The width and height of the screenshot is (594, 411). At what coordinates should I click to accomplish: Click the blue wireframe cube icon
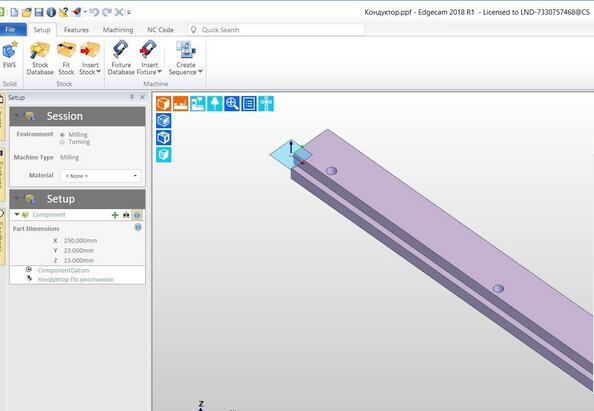[x=164, y=138]
